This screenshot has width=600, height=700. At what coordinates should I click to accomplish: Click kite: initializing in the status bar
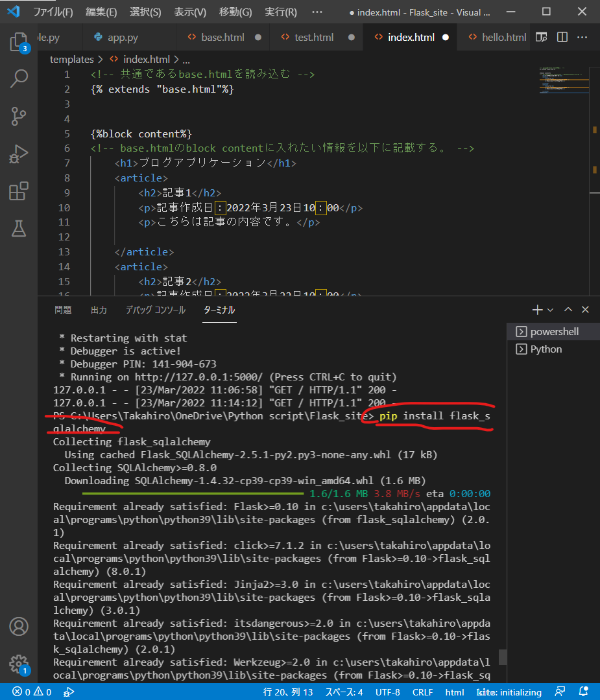(x=509, y=692)
